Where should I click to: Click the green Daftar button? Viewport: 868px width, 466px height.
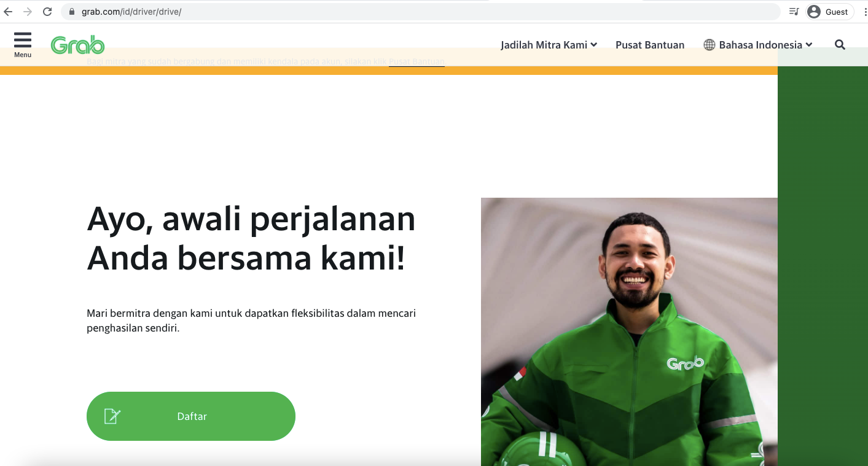point(191,416)
